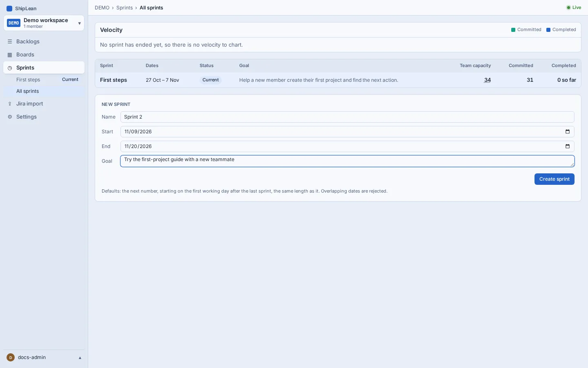Click the Create sprint button
Viewport: 588px width, 368px height.
555,179
